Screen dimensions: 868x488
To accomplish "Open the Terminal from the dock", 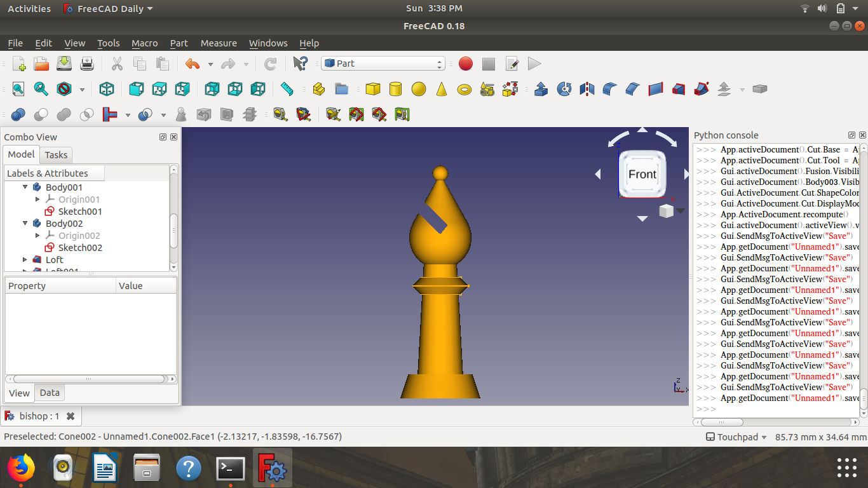I will pos(230,469).
